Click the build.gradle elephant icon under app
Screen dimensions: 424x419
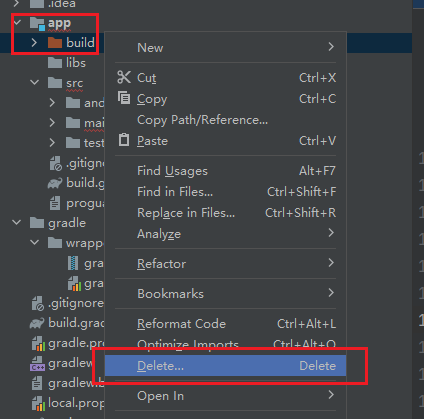55,183
